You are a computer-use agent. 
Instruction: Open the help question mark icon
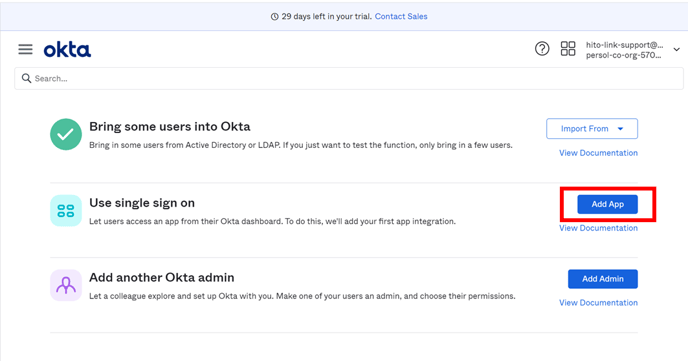(542, 48)
